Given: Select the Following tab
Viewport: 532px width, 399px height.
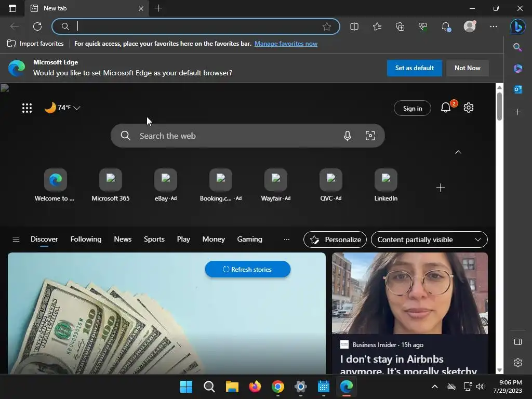Looking at the screenshot, I should [x=86, y=239].
